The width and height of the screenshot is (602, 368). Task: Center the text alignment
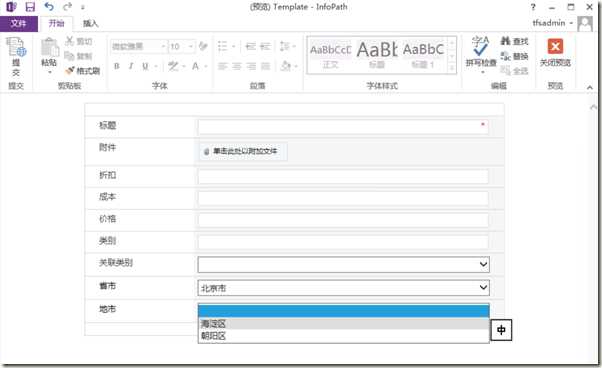coord(237,66)
